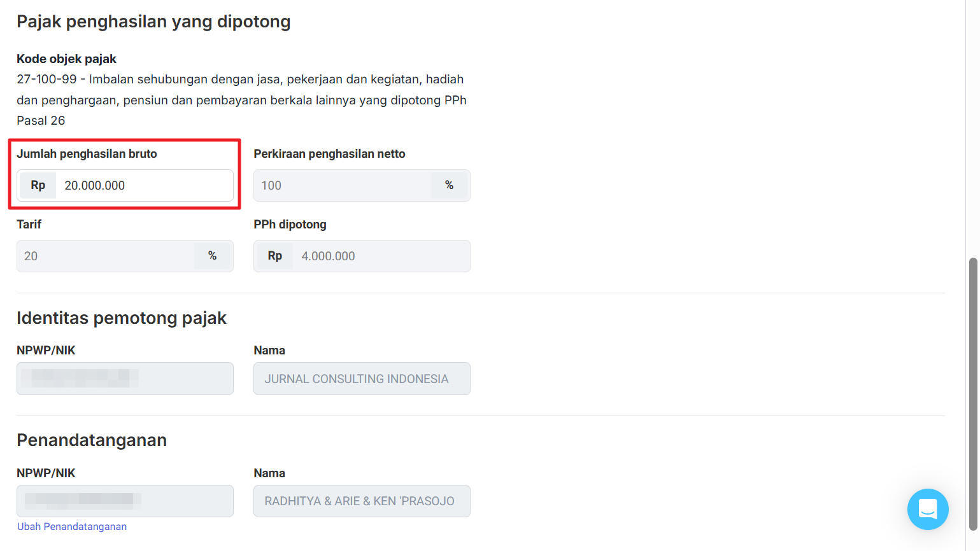Click the Kode objek pajak label
This screenshot has height=551, width=980.
66,59
